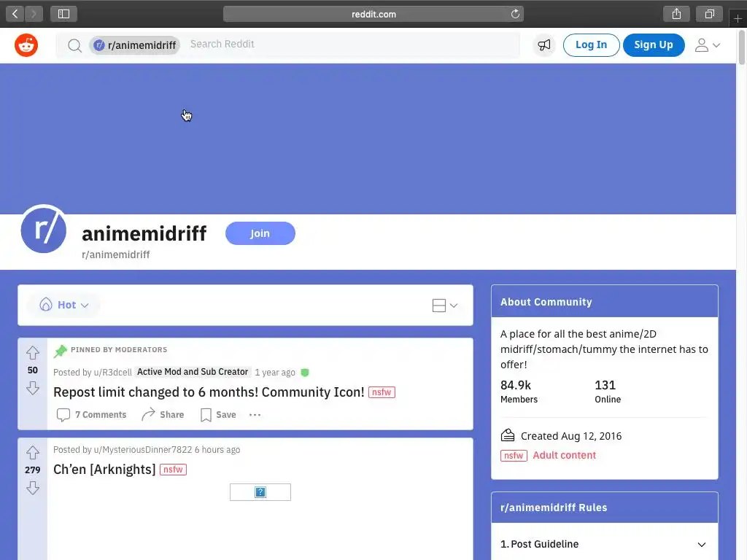
Task: Click Active Mod and Sub Creator flair
Action: click(193, 372)
